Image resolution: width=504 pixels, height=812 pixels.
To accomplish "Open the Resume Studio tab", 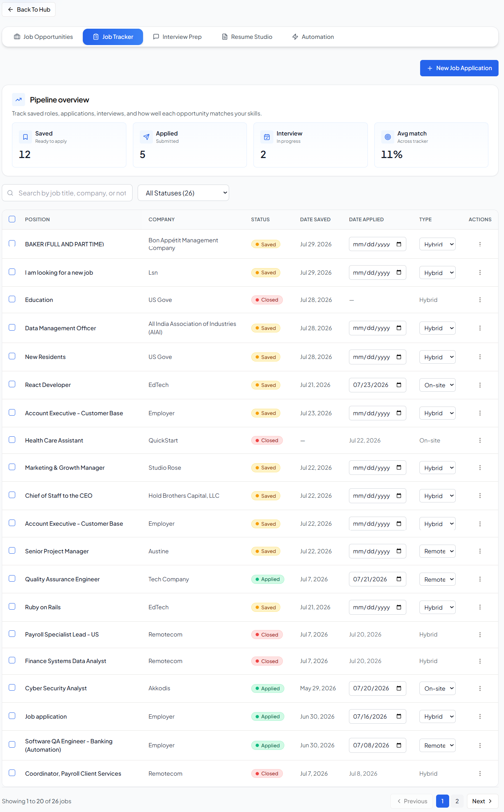I will [x=247, y=37].
